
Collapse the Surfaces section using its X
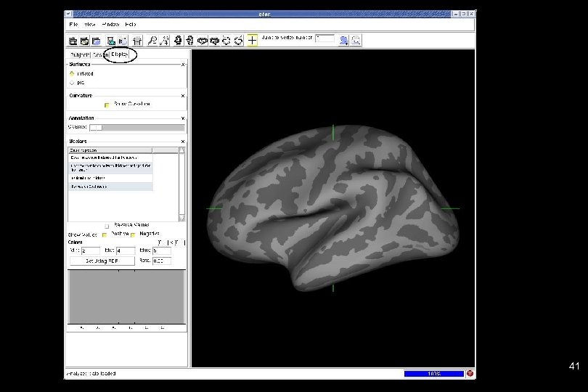coord(183,65)
